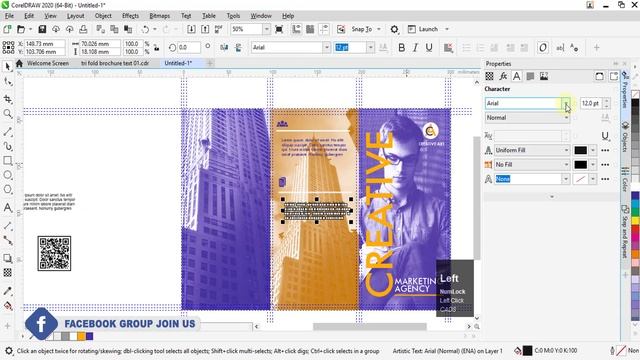Open Arial font list in Character panel
Viewport: 640px width, 360px height.
[566, 103]
